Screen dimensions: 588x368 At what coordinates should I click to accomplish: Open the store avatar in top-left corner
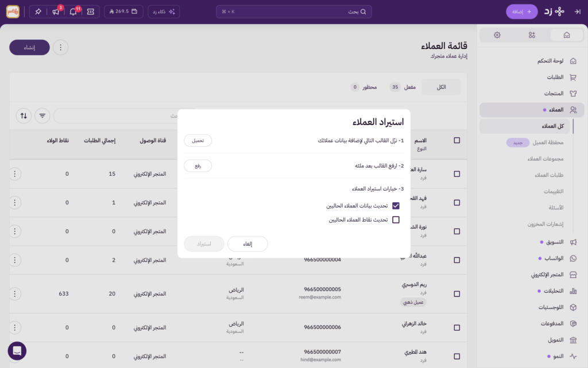pos(13,11)
